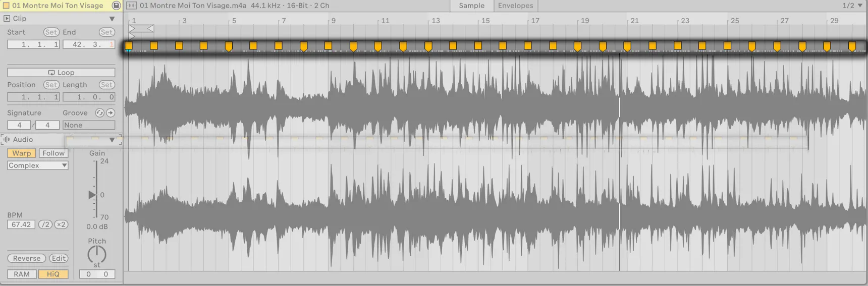Click the loop Length field 1.0.0

coord(89,97)
